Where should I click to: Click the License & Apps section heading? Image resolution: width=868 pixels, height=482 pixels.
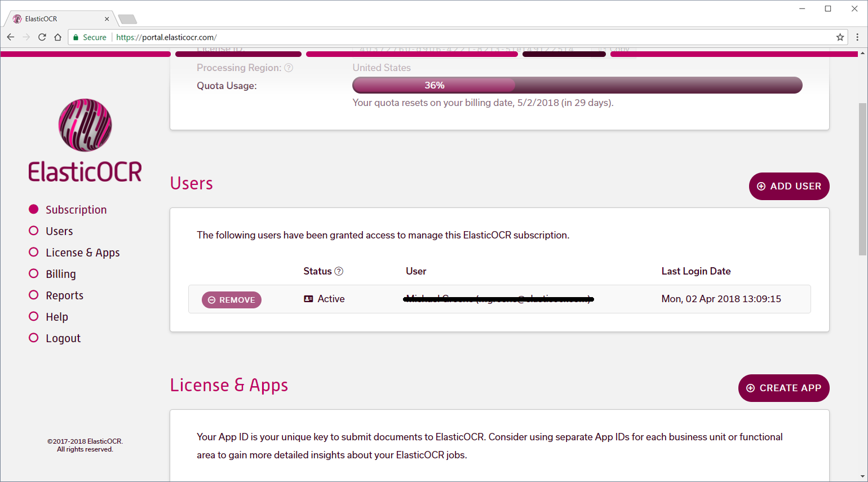229,385
